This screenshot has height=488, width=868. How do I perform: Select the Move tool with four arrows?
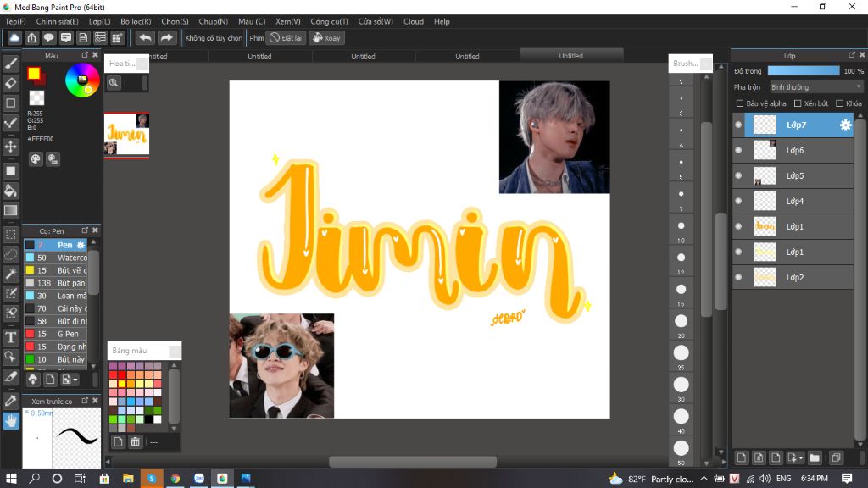coord(10,147)
